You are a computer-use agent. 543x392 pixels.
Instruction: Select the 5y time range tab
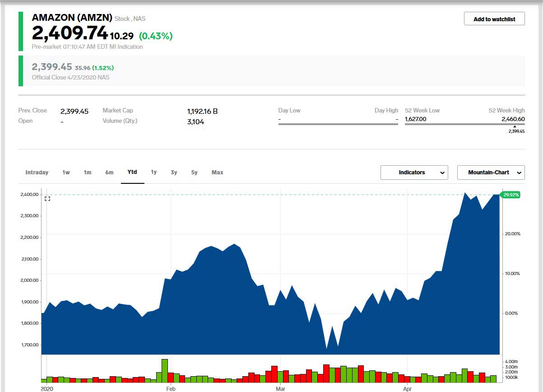pos(194,173)
